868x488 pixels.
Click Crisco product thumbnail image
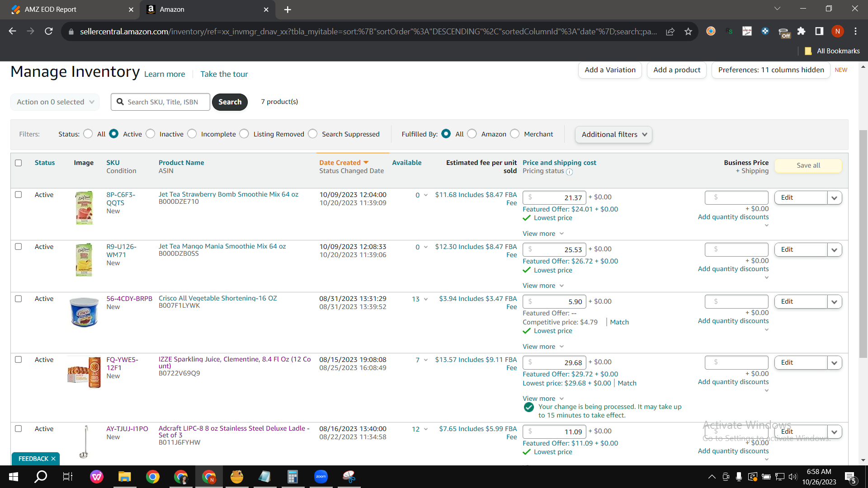click(x=84, y=312)
